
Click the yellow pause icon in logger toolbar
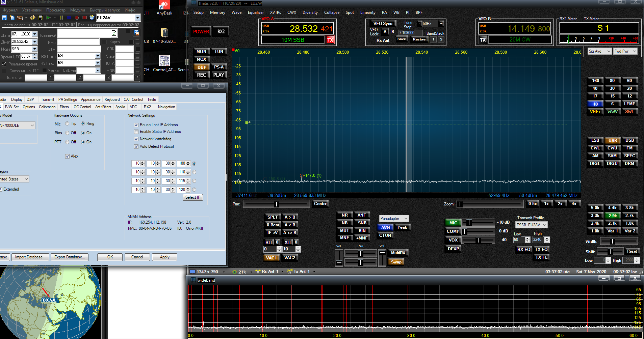(x=61, y=18)
